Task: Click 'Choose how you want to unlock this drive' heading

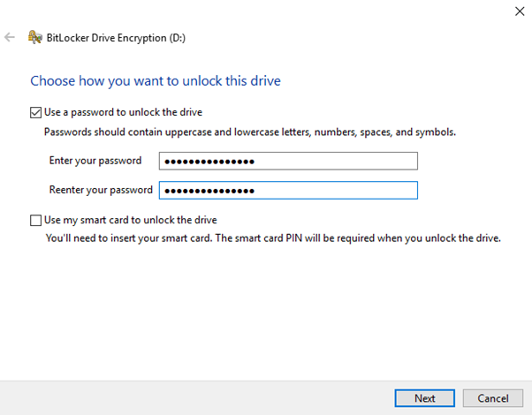Action: point(156,81)
